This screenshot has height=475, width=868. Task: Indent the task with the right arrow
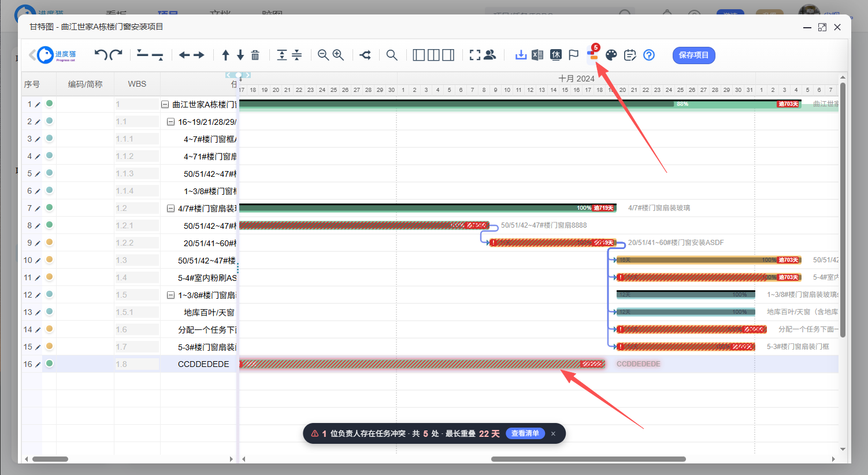199,55
